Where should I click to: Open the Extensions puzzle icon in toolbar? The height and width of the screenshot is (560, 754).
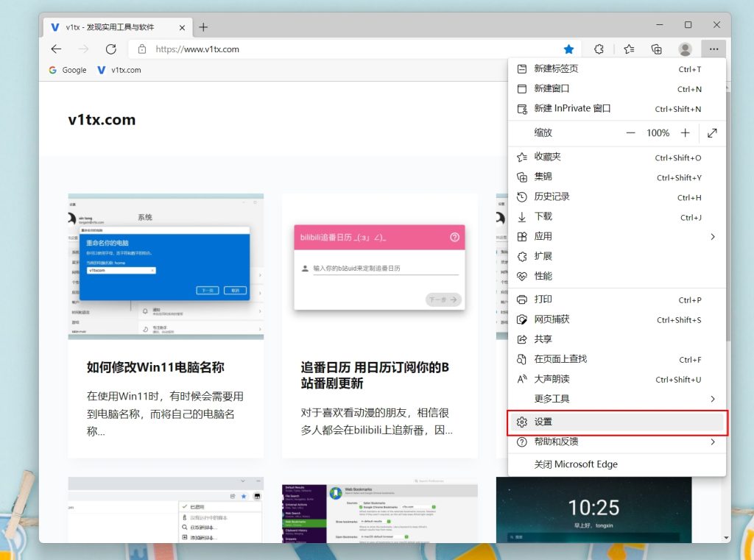[x=599, y=49]
